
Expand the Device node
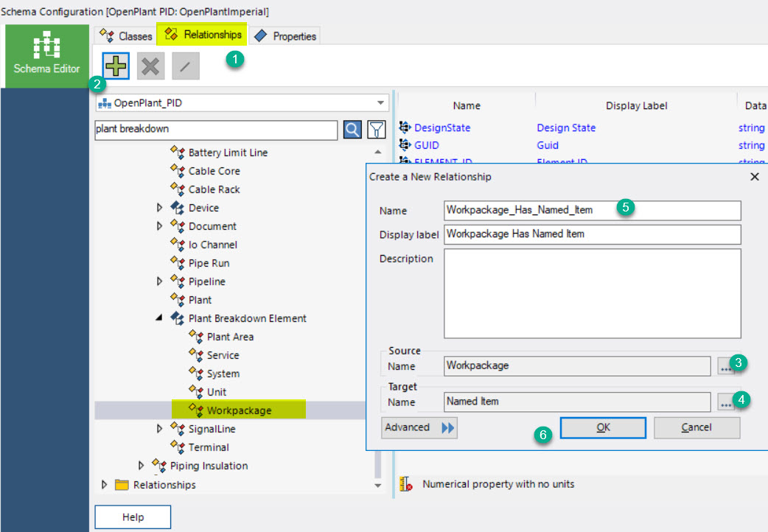(x=159, y=208)
